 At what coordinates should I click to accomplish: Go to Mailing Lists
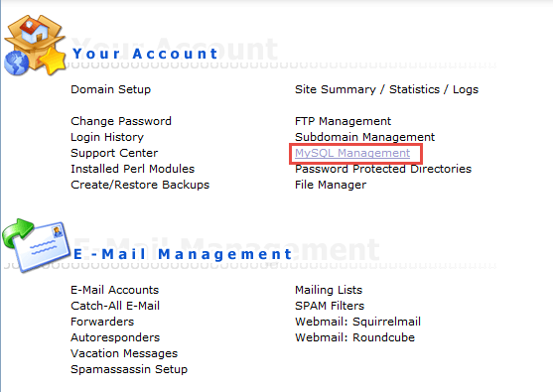(329, 290)
